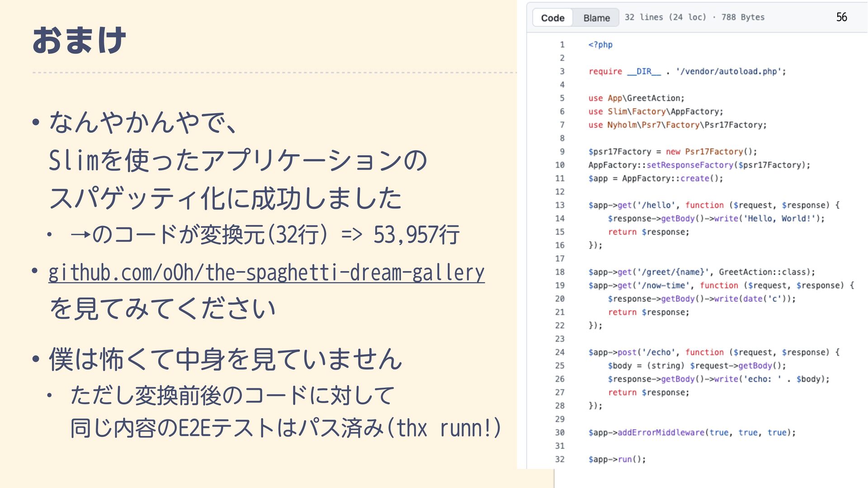The height and width of the screenshot is (488, 868).
Task: Switch to the Code tab
Action: 552,18
